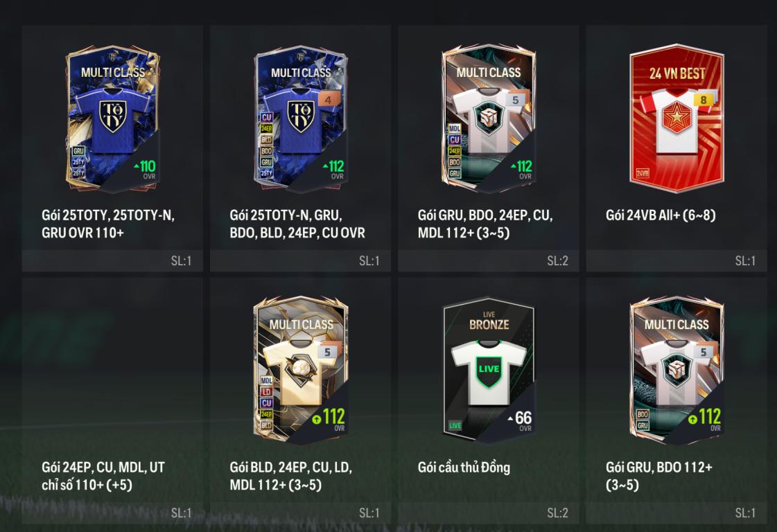Click the 24VB badge on the red card
This screenshot has width=777, height=532.
pos(643,173)
